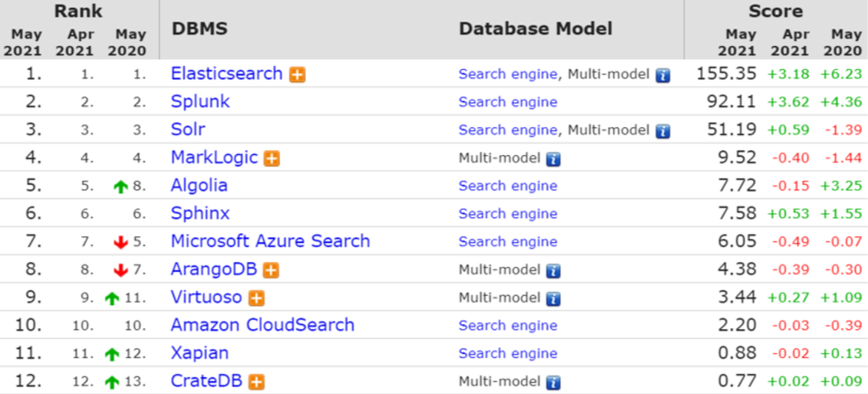Open the Elasticsearch DBMS link
The width and height of the screenshot is (868, 394).
pos(227,74)
